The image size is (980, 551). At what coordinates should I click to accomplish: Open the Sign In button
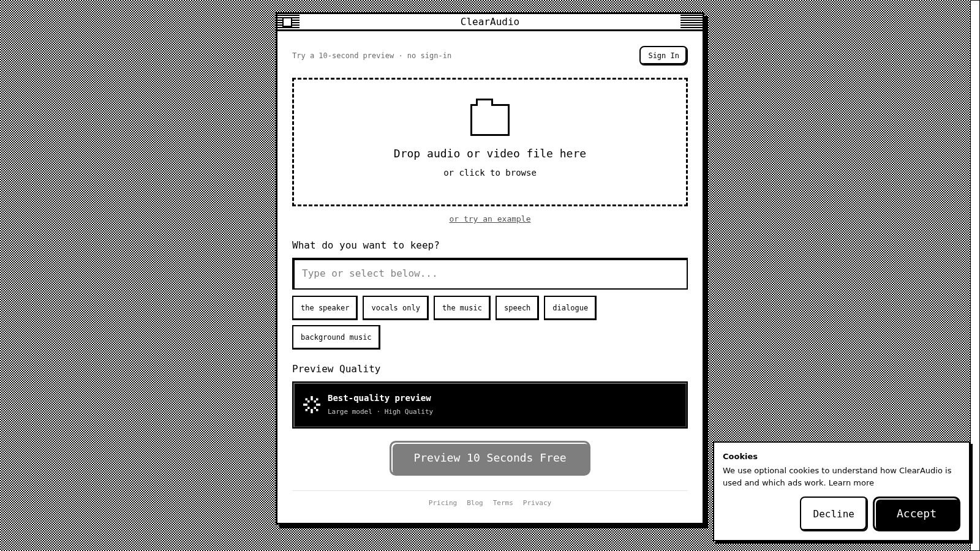(663, 56)
